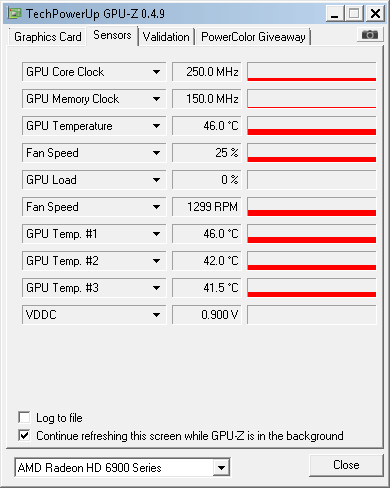Close window using title bar X
The width and height of the screenshot is (390, 488).
tap(375, 14)
